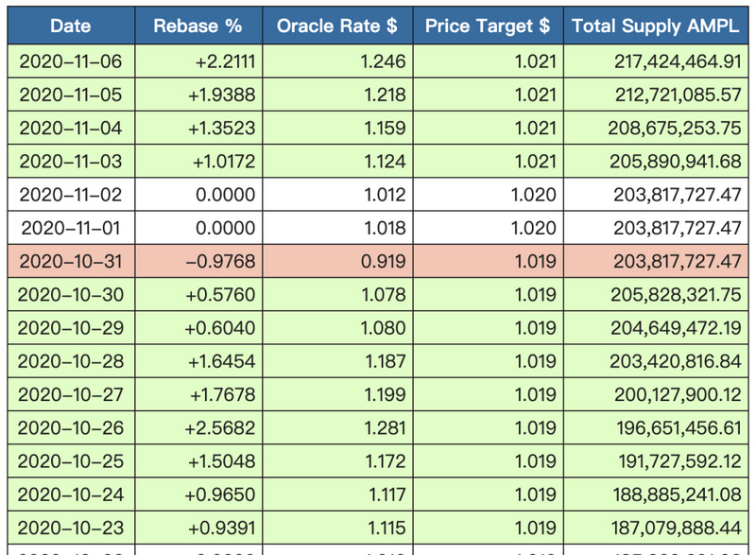The height and width of the screenshot is (555, 756).
Task: Select the date cell 2020-10-23
Action: coord(71,527)
